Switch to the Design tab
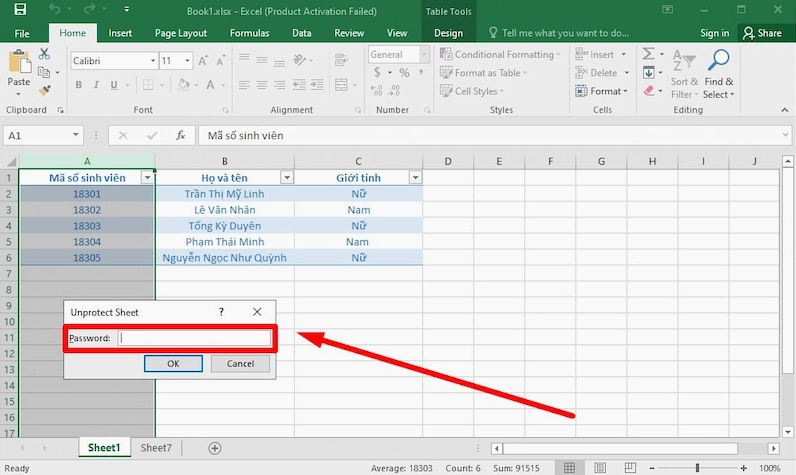 pos(448,33)
